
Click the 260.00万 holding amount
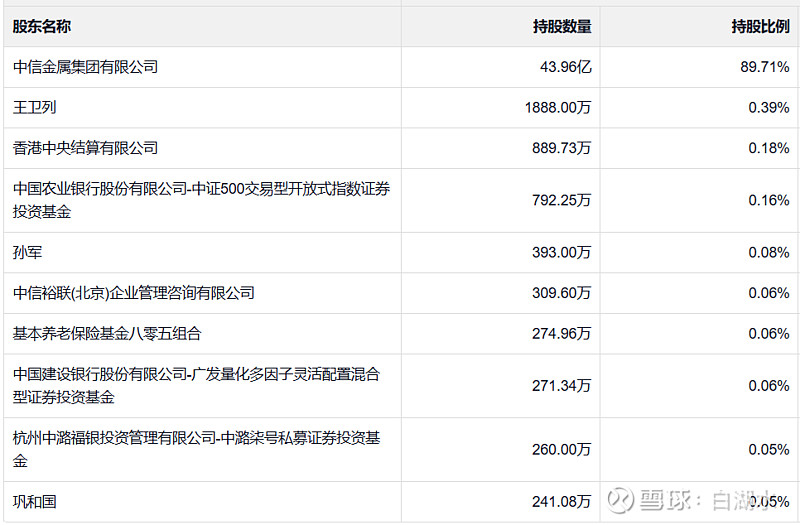pyautogui.click(x=561, y=449)
